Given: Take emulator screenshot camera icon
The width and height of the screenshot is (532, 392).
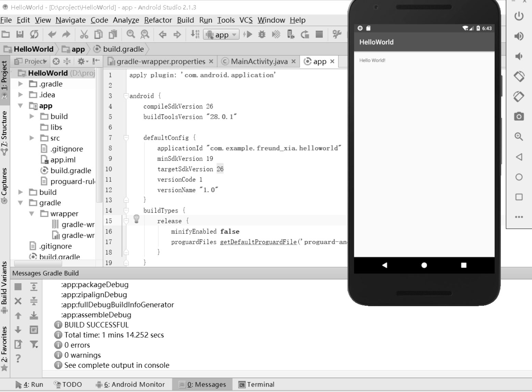Looking at the screenshot, I should 519,116.
